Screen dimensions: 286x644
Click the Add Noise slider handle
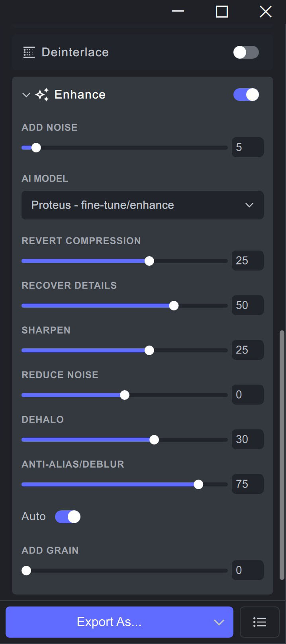[36, 148]
